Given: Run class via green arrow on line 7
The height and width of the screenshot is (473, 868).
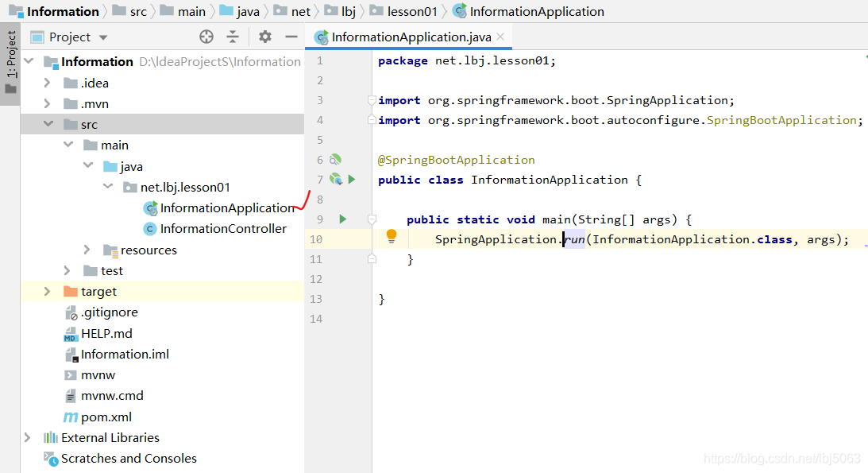Looking at the screenshot, I should click(x=352, y=180).
